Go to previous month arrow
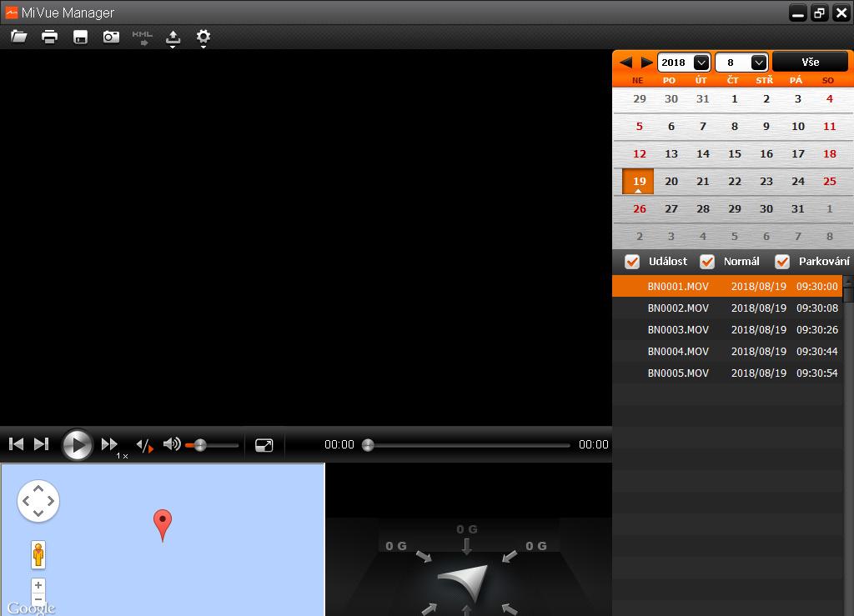Image resolution: width=854 pixels, height=616 pixels. point(625,62)
